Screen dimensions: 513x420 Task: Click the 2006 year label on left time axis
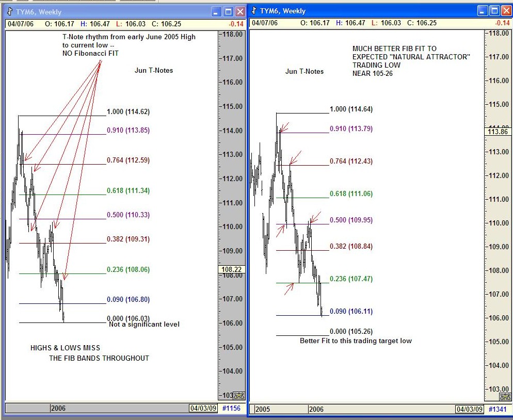pyautogui.click(x=58, y=408)
